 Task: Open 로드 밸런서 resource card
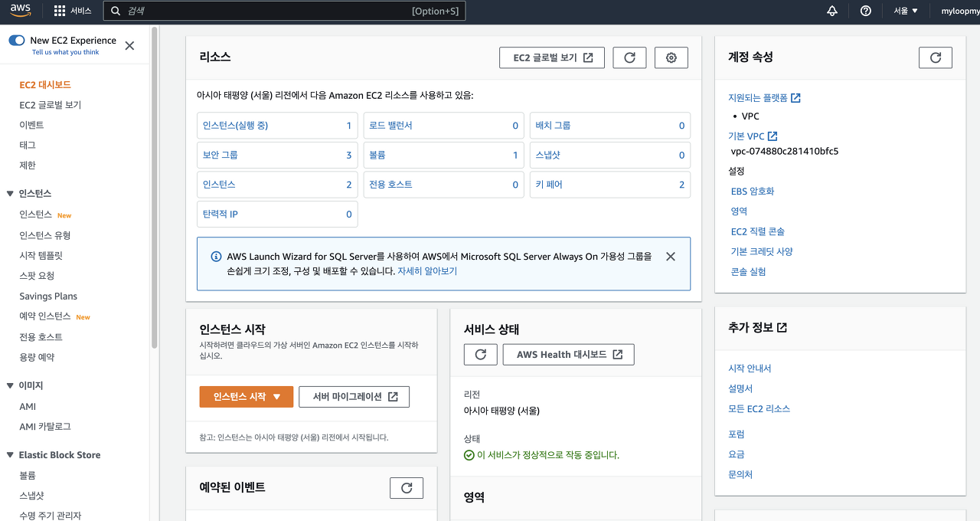(x=443, y=126)
